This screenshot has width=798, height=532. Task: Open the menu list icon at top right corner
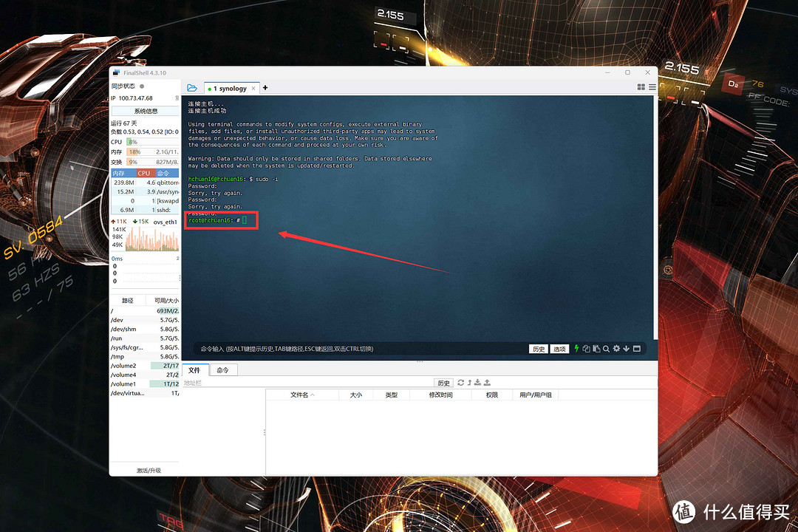652,87
